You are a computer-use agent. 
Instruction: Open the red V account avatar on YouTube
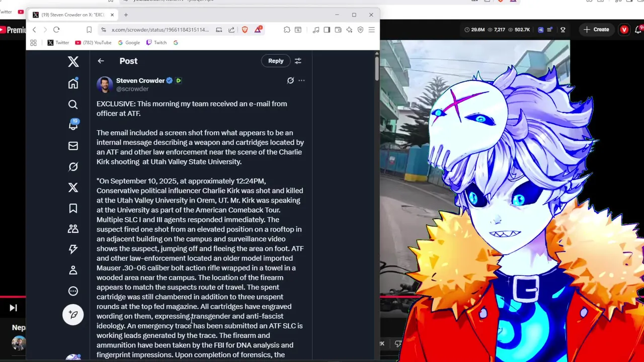tap(624, 30)
